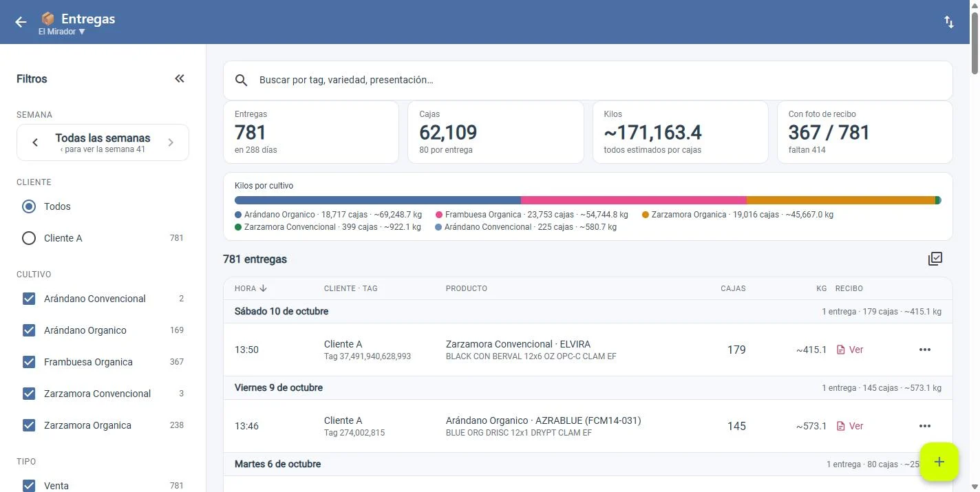Open the 13:46 Arándano Organico delivery row

[x=588, y=426]
